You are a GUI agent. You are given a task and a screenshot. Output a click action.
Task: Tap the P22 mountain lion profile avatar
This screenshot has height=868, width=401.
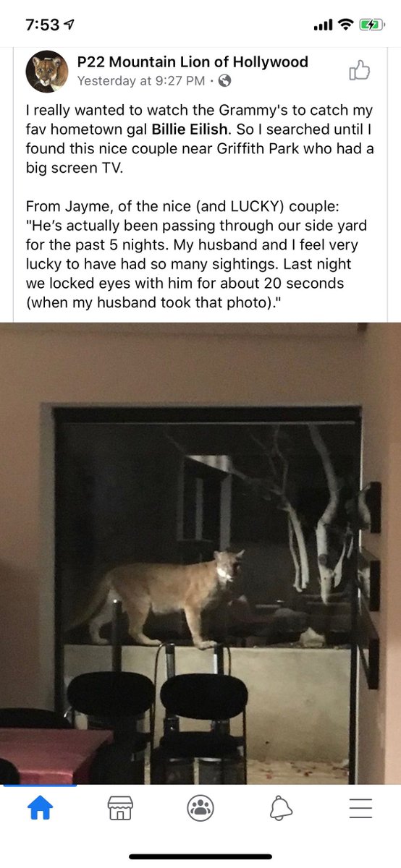[47, 72]
